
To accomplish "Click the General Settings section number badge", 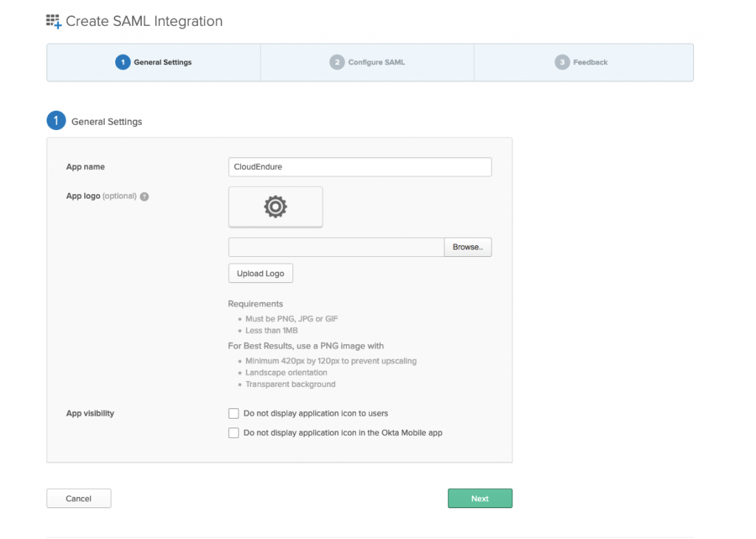I will (56, 120).
